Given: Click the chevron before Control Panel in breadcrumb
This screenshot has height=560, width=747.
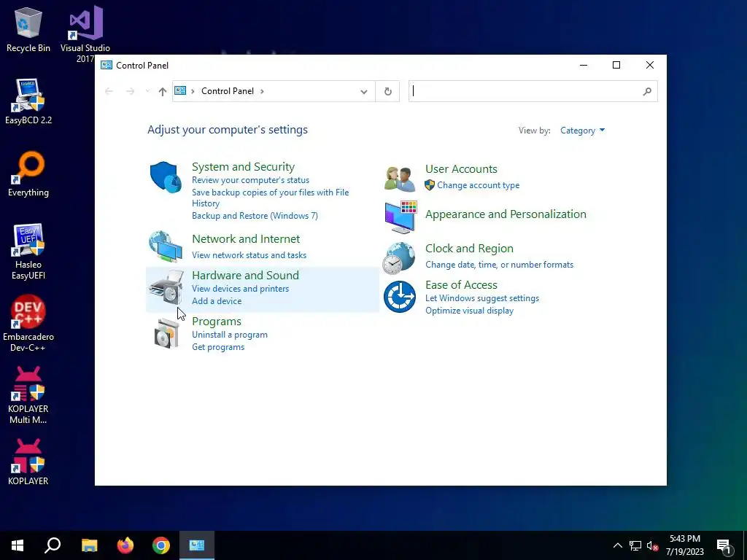Looking at the screenshot, I should coord(193,91).
